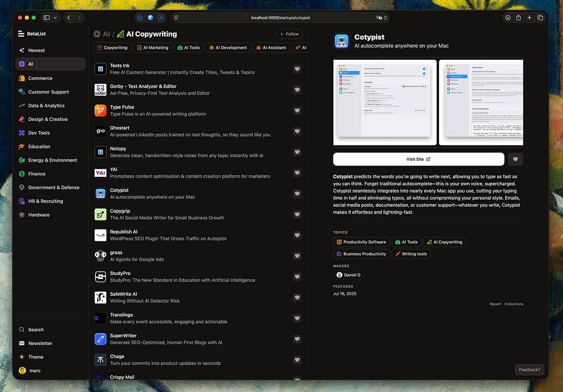The width and height of the screenshot is (563, 392).
Task: Open the Search page in sidebar
Action: [35, 330]
